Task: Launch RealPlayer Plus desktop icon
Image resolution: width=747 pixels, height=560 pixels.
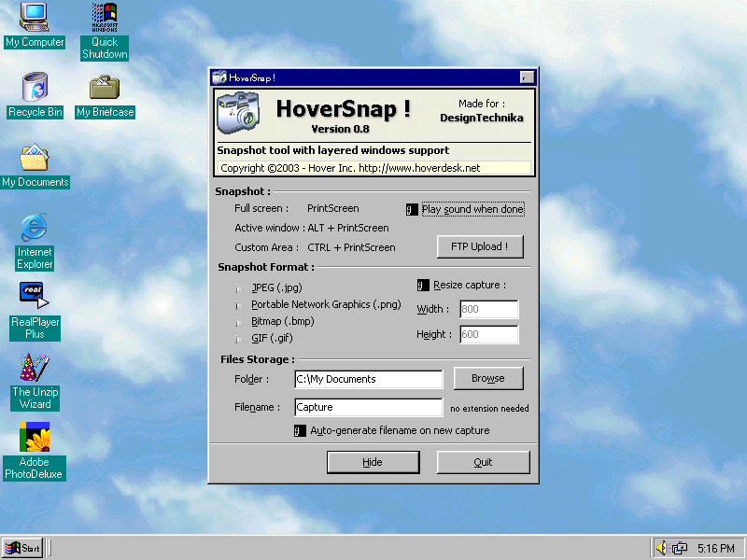Action: pyautogui.click(x=35, y=312)
